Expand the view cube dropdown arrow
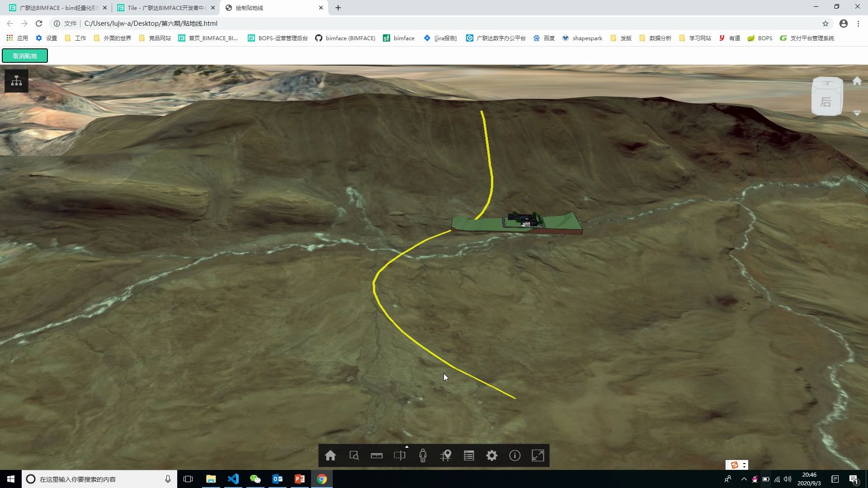This screenshot has width=868, height=488. tap(857, 113)
